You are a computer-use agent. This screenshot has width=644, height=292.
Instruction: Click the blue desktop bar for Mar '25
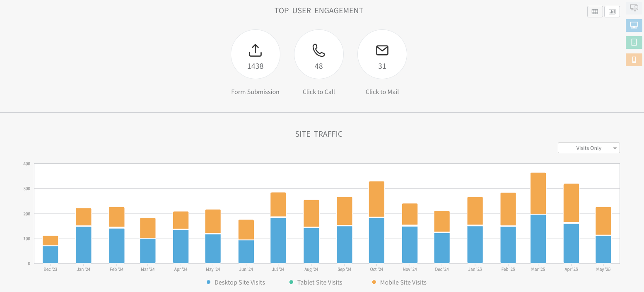pyautogui.click(x=538, y=239)
